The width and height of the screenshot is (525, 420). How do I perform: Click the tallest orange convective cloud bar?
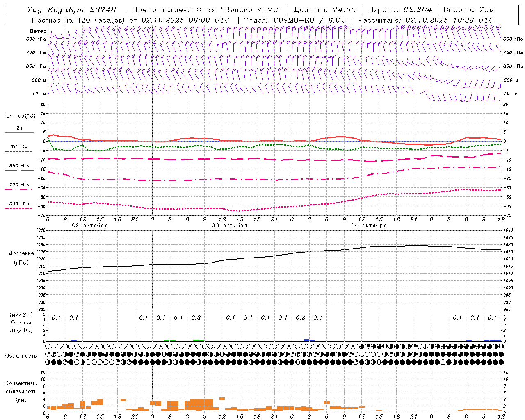pos(202,404)
